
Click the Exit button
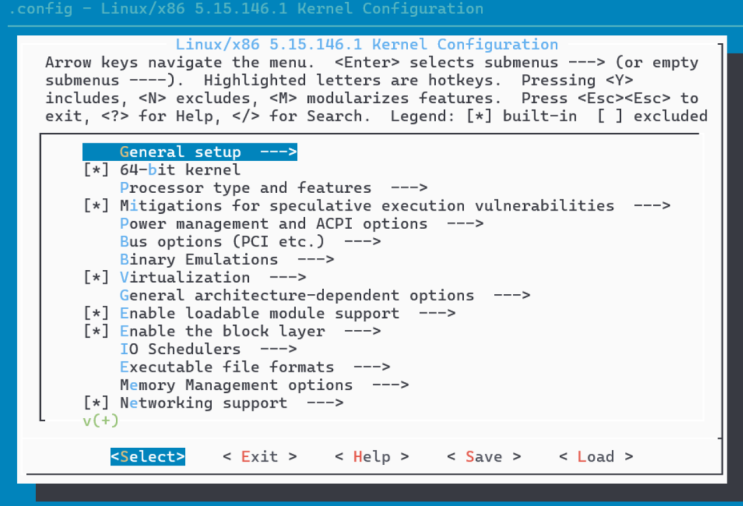point(260,457)
